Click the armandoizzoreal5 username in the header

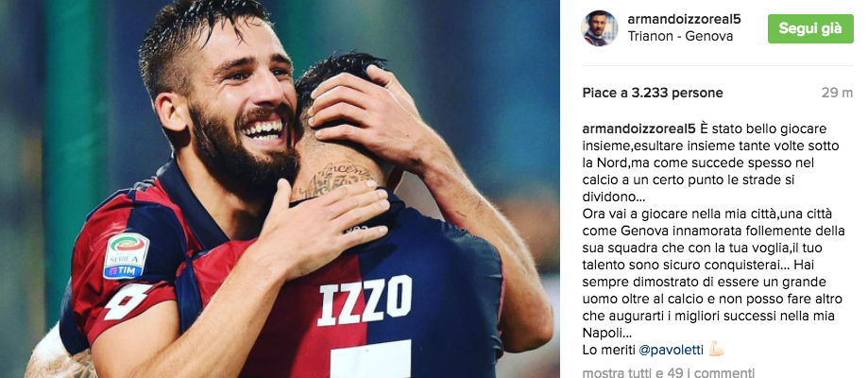point(684,20)
